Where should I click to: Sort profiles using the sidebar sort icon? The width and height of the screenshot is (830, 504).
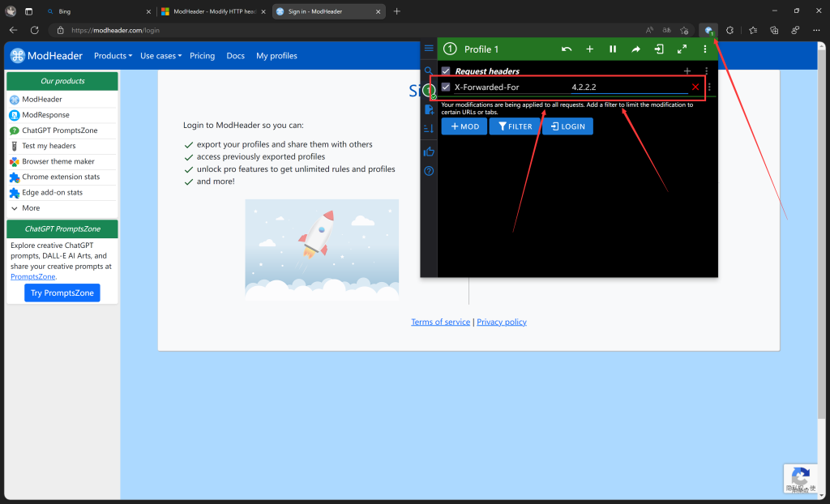pos(429,129)
